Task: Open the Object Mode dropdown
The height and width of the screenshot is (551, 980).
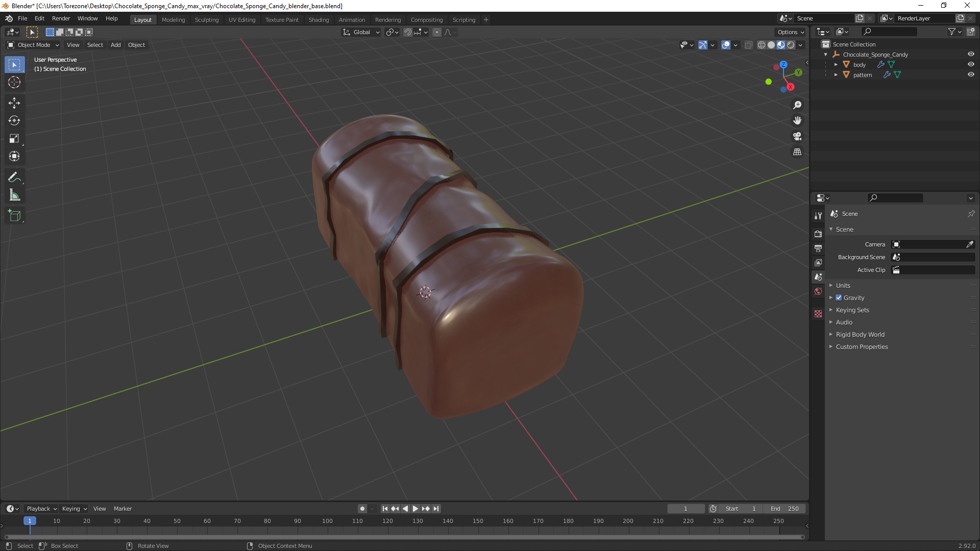Action: click(33, 45)
